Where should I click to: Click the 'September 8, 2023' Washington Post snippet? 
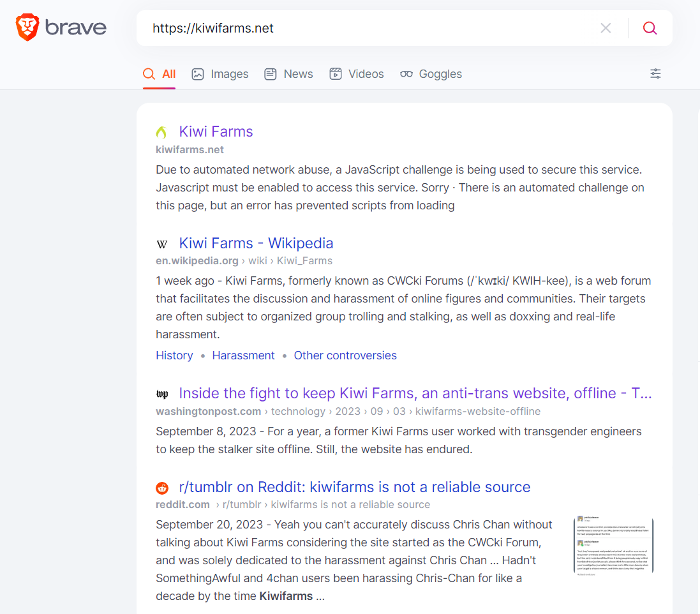(x=398, y=440)
